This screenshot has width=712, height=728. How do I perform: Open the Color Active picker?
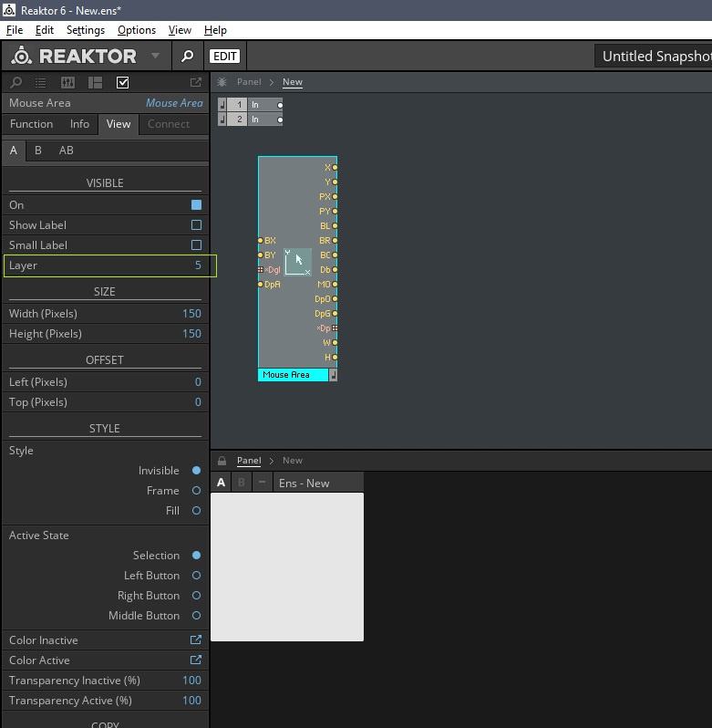pos(196,660)
